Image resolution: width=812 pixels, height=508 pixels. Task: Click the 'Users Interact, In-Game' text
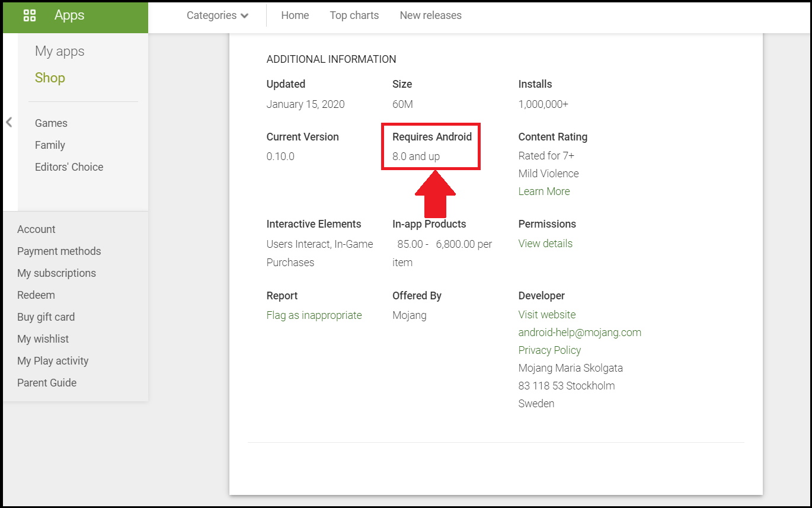tap(320, 244)
